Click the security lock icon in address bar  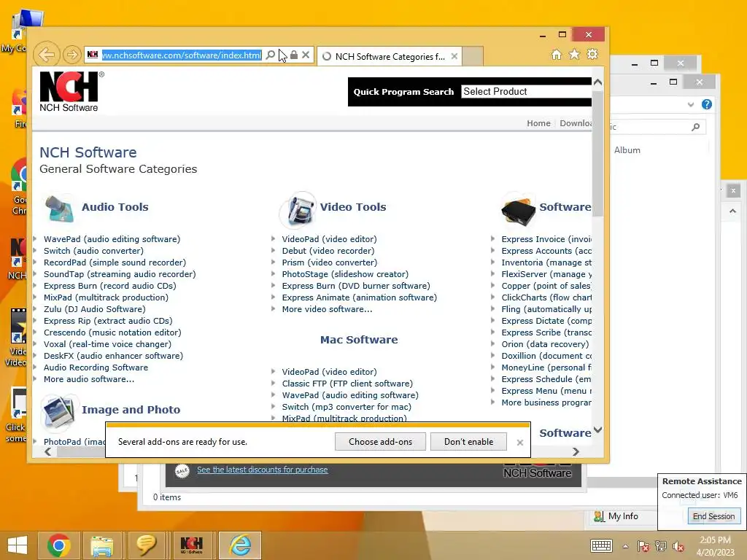point(294,55)
